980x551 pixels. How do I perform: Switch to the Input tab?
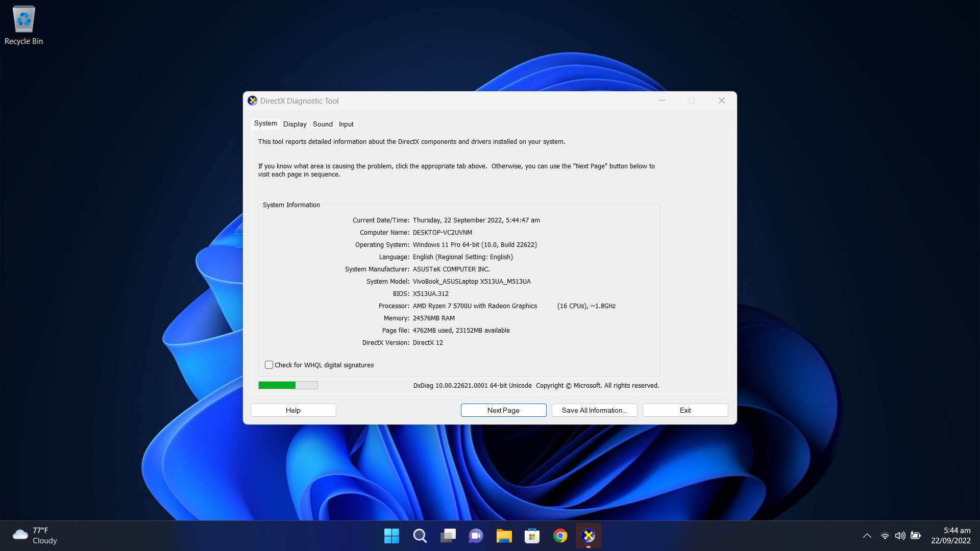[346, 124]
